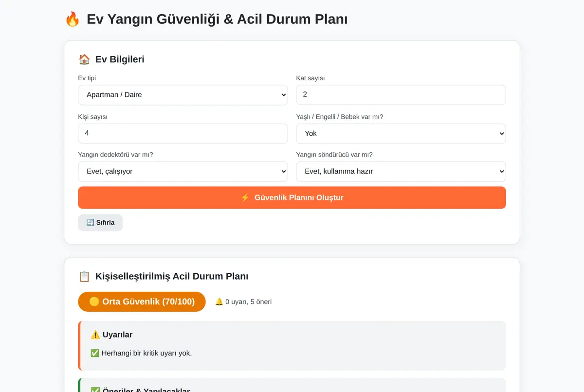Click the fire emoji in page title
Screen dimensions: 584x392
coord(72,19)
